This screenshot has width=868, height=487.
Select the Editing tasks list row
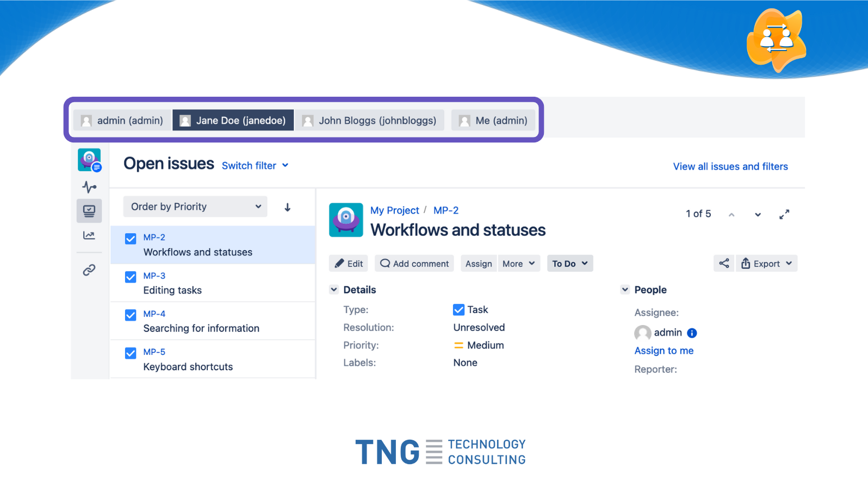click(213, 283)
